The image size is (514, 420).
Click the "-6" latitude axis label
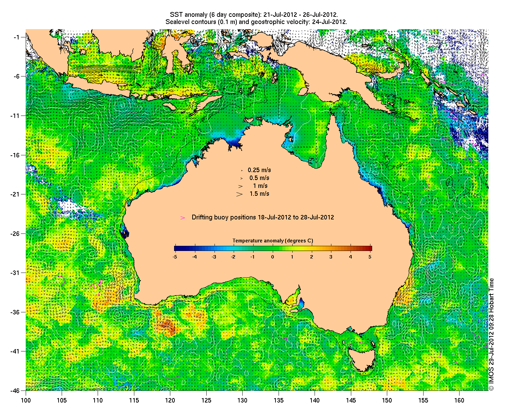16,76
